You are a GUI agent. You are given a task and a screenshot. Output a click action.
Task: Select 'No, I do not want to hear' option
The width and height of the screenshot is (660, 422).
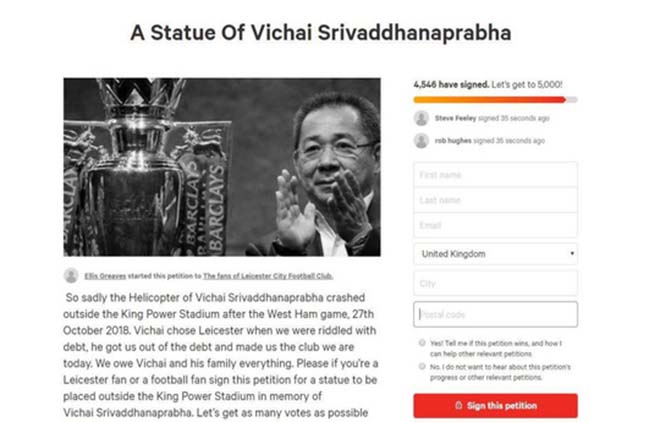422,366
